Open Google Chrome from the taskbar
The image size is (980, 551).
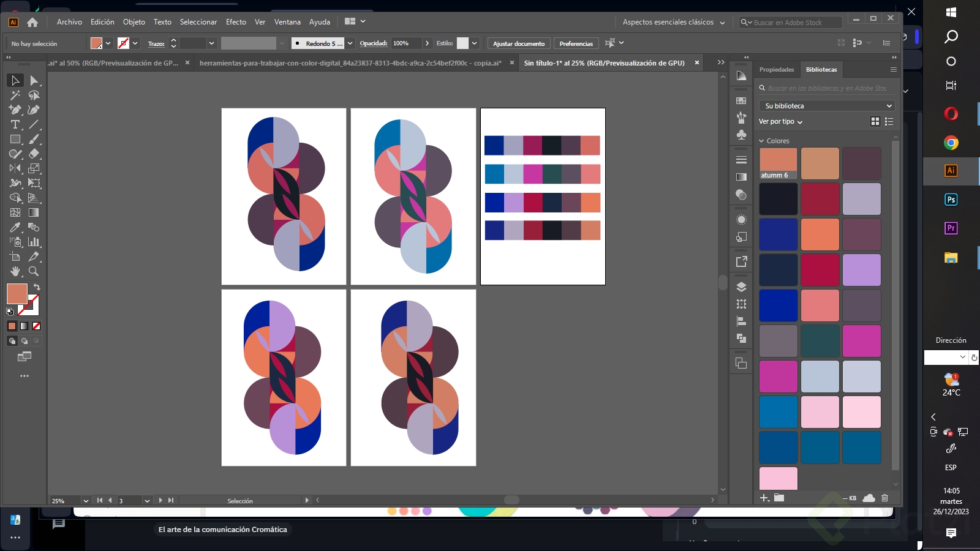point(951,143)
